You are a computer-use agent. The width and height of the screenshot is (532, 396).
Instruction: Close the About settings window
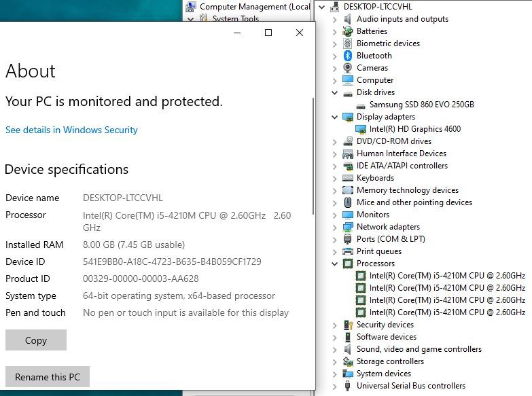click(300, 33)
